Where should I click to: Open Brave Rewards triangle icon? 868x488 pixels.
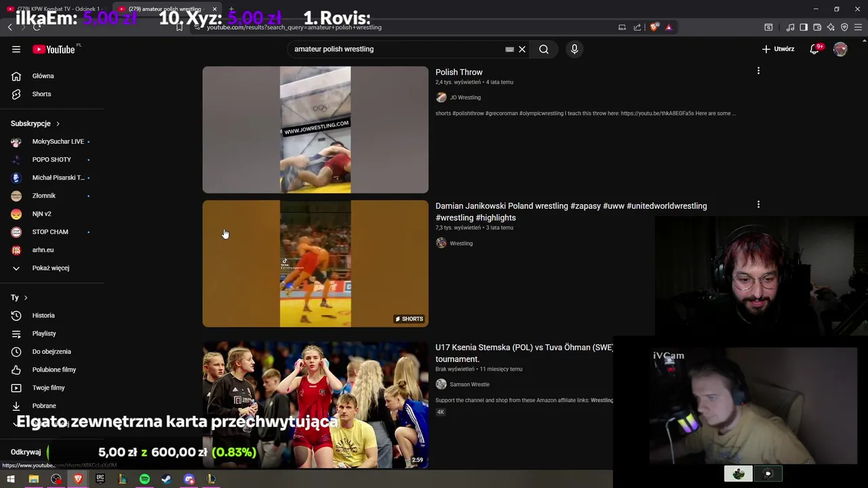coord(669,27)
